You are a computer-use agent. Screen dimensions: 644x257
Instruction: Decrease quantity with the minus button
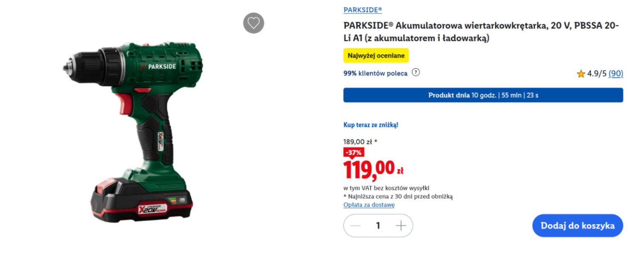pyautogui.click(x=355, y=226)
